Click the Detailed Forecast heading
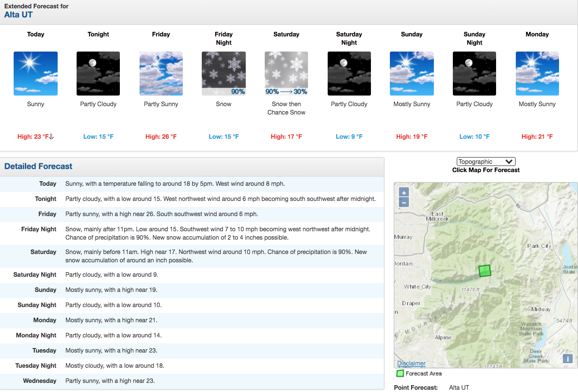578x392 pixels. [38, 166]
